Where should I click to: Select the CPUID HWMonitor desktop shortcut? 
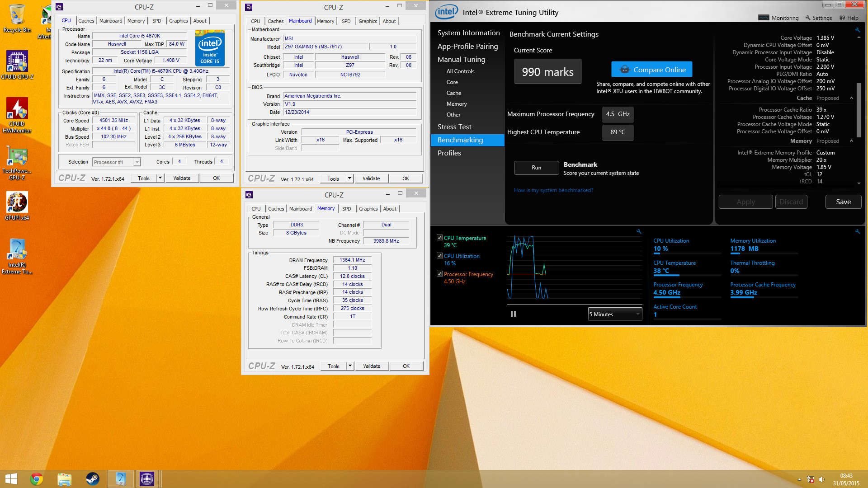click(17, 115)
